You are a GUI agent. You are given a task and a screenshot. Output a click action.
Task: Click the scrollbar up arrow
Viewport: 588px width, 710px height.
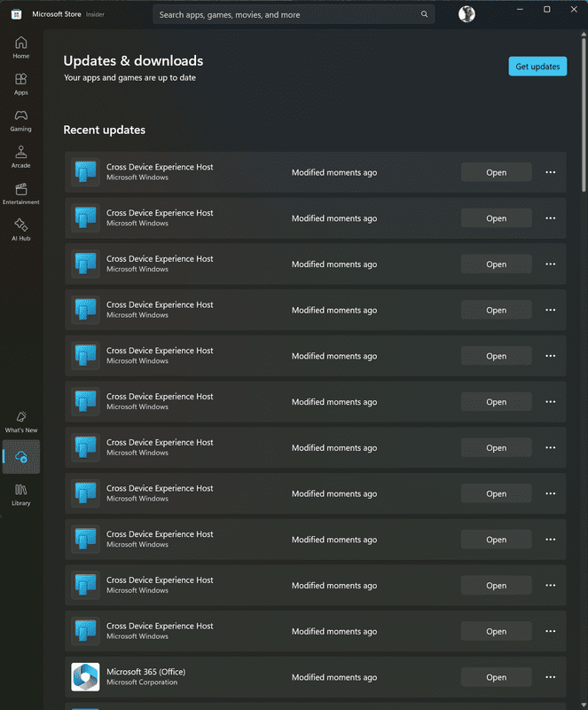(584, 34)
